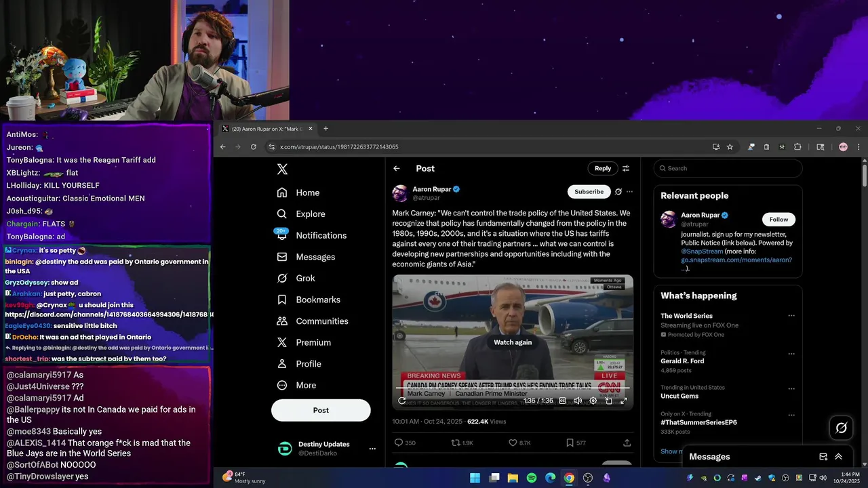868x488 pixels.
Task: Toggle picture-in-picture for the video
Action: [x=608, y=401]
